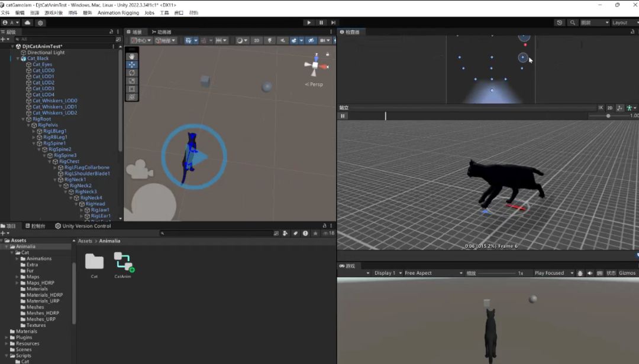
Task: Click the Undo History icon in the top toolbar
Action: point(560,22)
